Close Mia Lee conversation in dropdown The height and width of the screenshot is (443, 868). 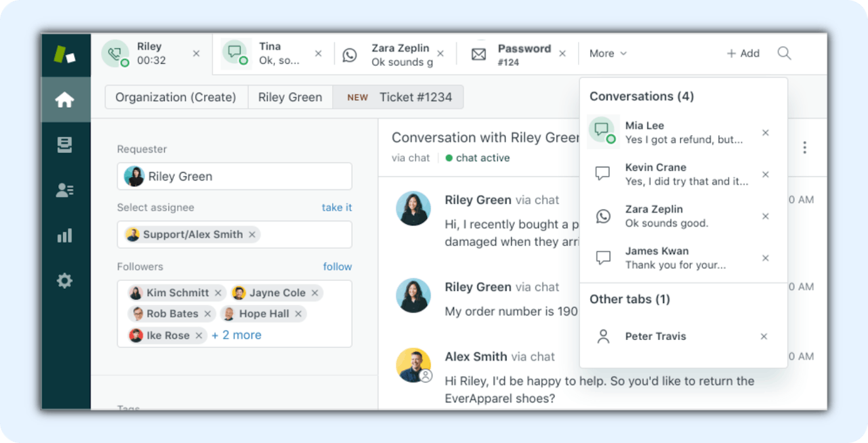765,133
